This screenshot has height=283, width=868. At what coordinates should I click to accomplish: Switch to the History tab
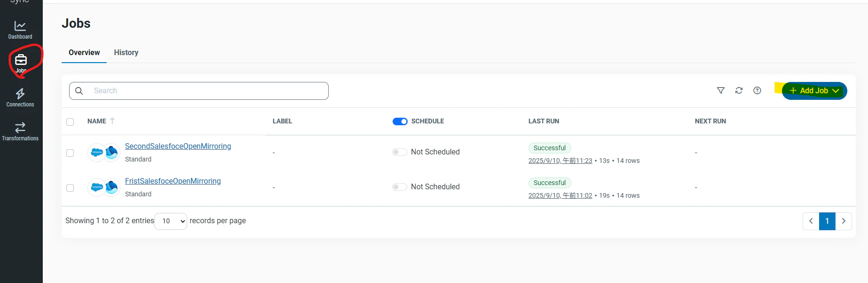point(126,53)
